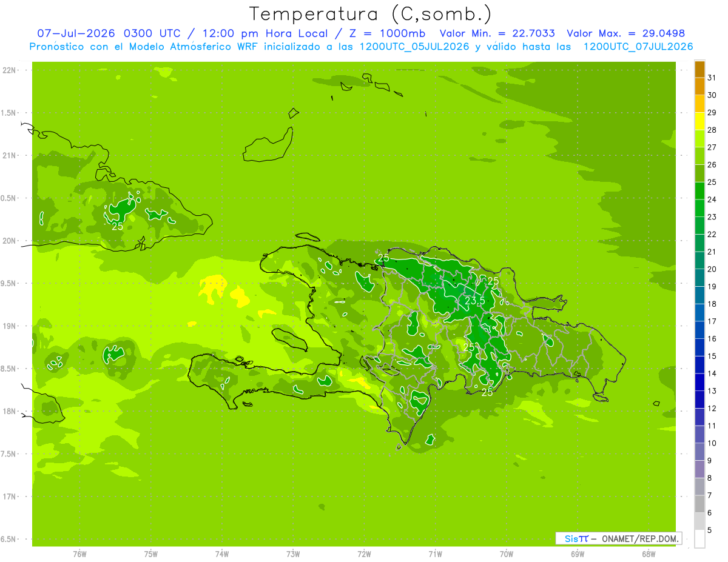Pick the dark blue 13 degree legend swatch
Viewport: 728px width, 562px height.
pos(699,383)
